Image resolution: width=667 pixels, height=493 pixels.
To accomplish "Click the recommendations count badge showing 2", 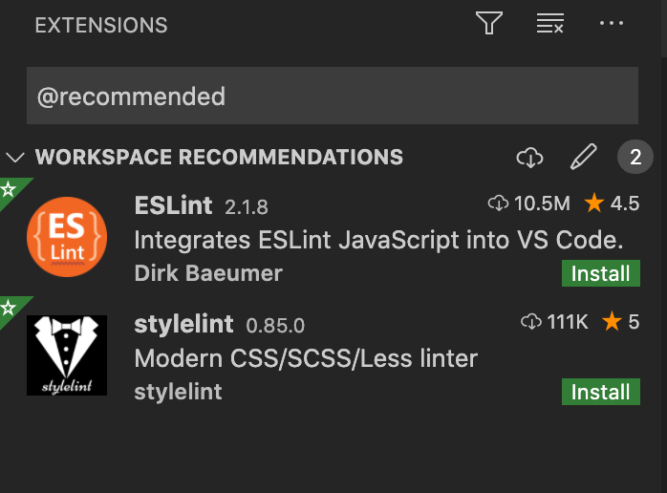I will [635, 157].
